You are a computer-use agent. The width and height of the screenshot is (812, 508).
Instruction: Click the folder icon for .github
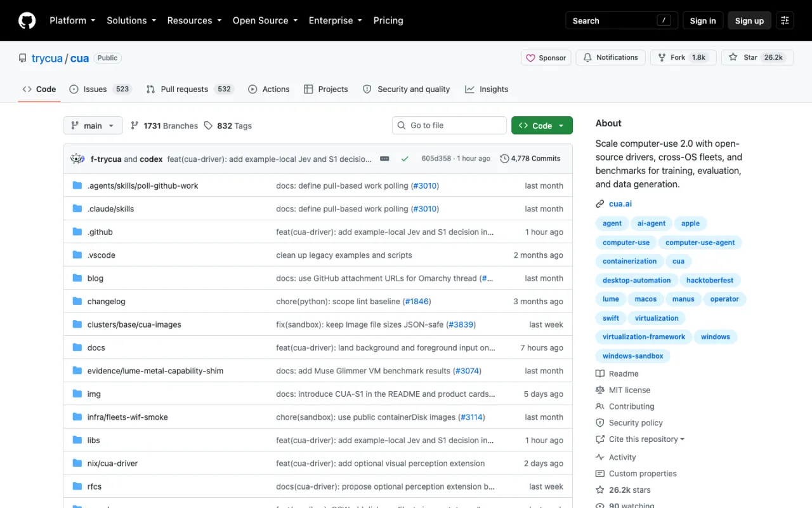tap(77, 232)
